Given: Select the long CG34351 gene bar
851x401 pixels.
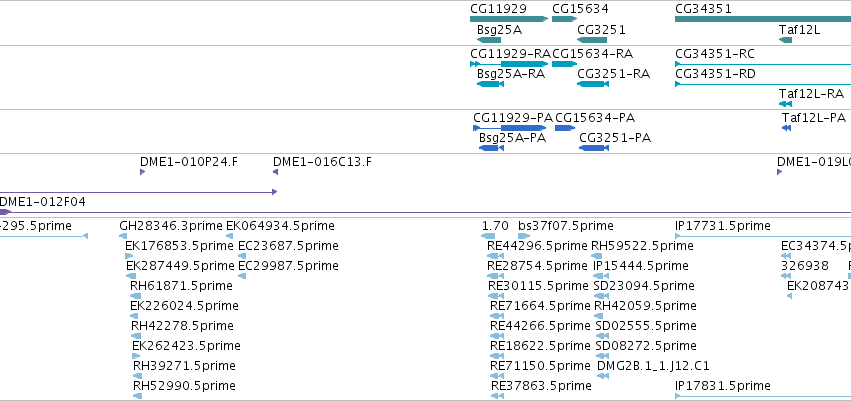Looking at the screenshot, I should tap(763, 19).
